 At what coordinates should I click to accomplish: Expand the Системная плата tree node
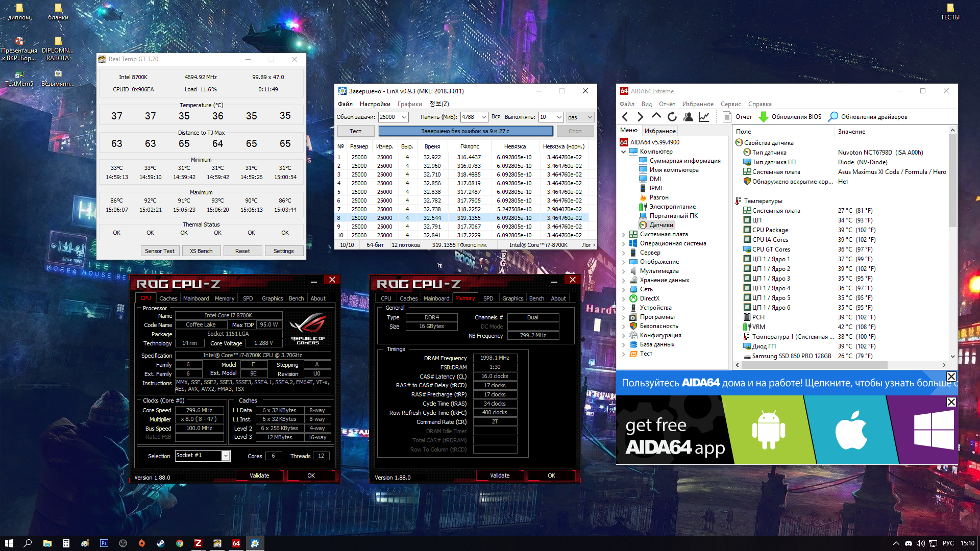[623, 235]
